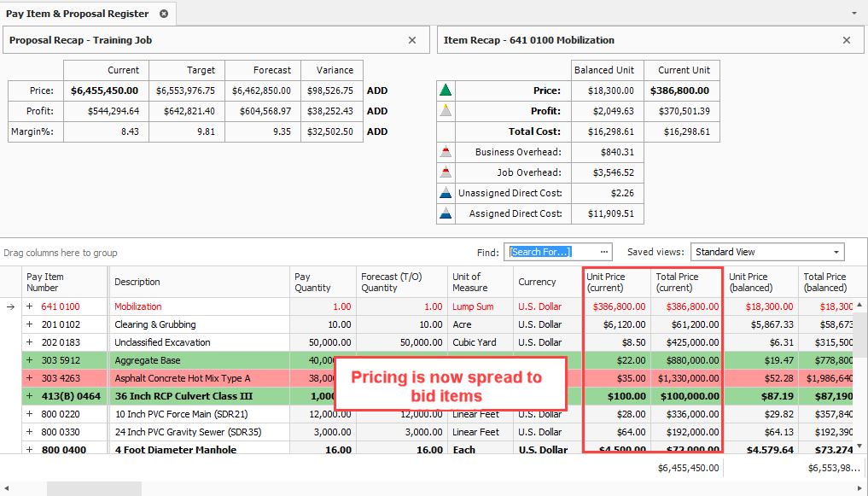Click the red triangle icon beside Job Overhead
Viewport: 868px width, 496px height.
click(x=444, y=172)
